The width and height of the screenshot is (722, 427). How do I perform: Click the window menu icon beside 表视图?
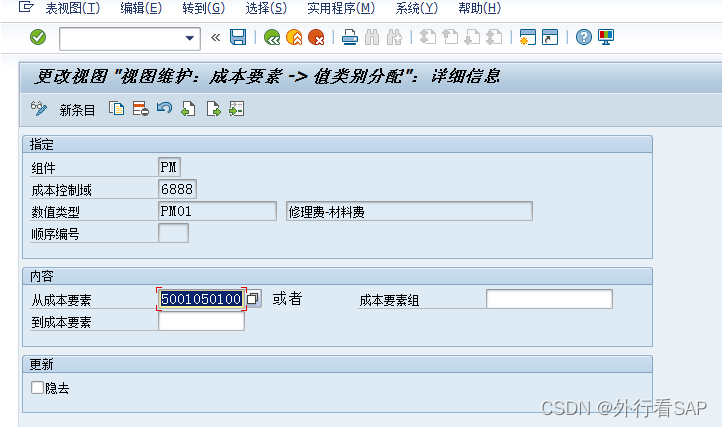(x=26, y=7)
